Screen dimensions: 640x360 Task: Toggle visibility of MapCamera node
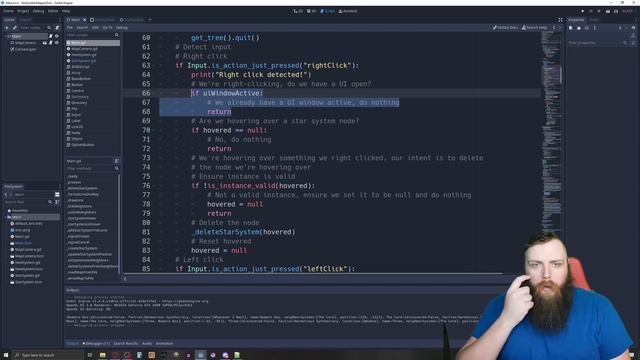57,42
